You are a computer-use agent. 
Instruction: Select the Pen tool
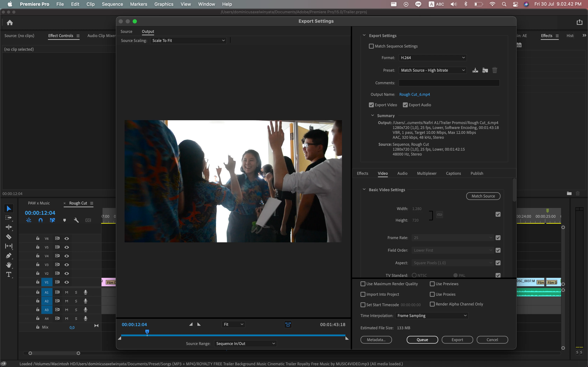(x=9, y=256)
